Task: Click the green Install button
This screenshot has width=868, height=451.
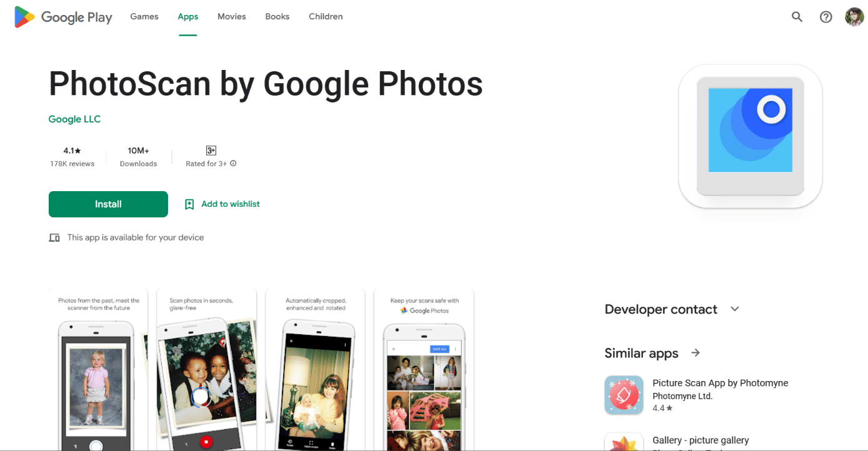Action: pyautogui.click(x=108, y=204)
